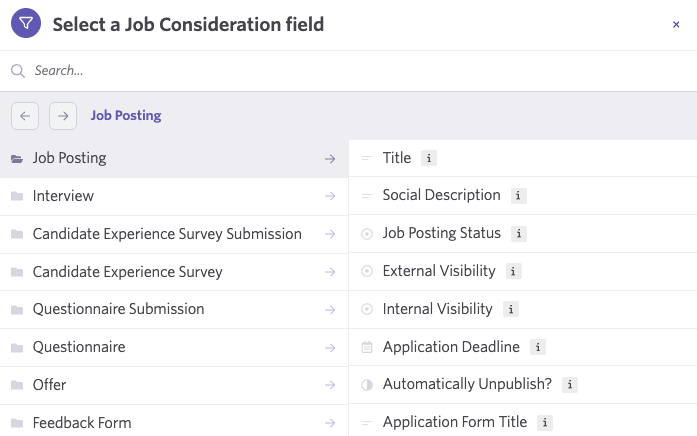Click info icon next to Automatically Unpublish?
Screen dimensions: 697x436
pyautogui.click(x=570, y=385)
